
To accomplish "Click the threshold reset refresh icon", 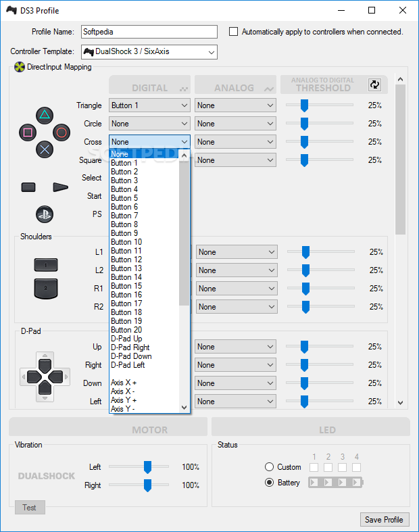I will 374,84.
